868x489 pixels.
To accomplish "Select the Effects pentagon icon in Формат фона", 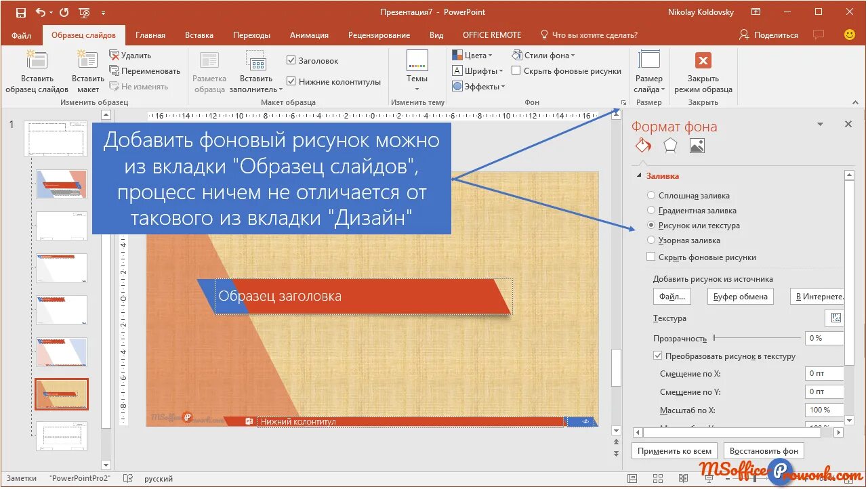I will pyautogui.click(x=670, y=146).
